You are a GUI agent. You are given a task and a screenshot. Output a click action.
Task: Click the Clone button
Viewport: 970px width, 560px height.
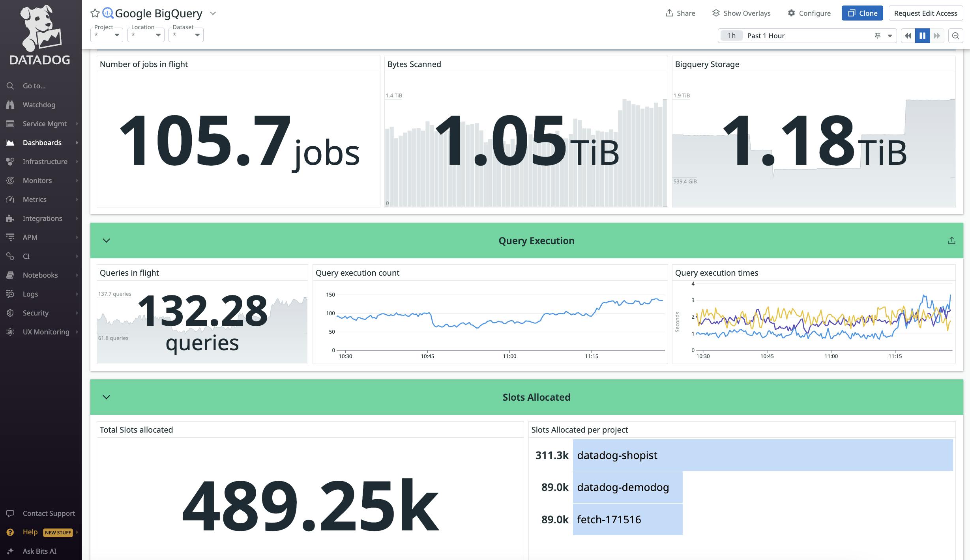[862, 13]
